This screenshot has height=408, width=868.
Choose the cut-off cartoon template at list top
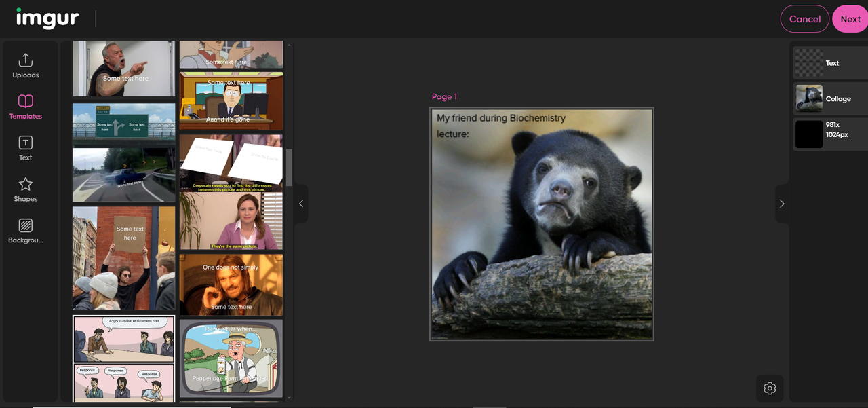[x=231, y=54]
